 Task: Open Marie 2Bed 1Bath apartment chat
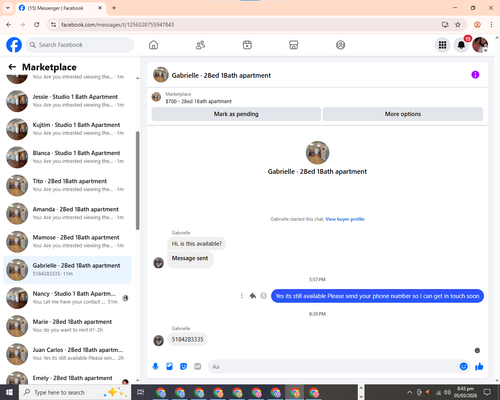[67, 326]
